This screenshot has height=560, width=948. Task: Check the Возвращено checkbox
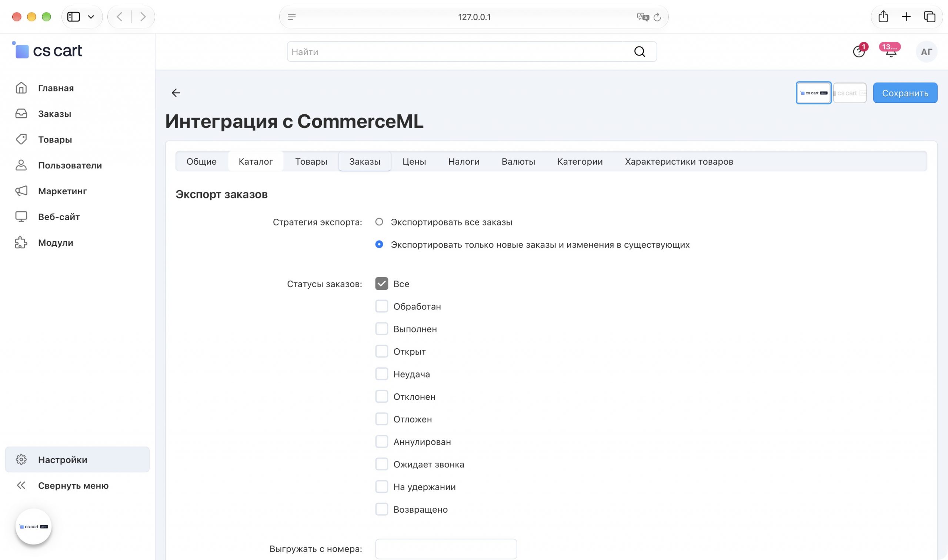pos(382,509)
